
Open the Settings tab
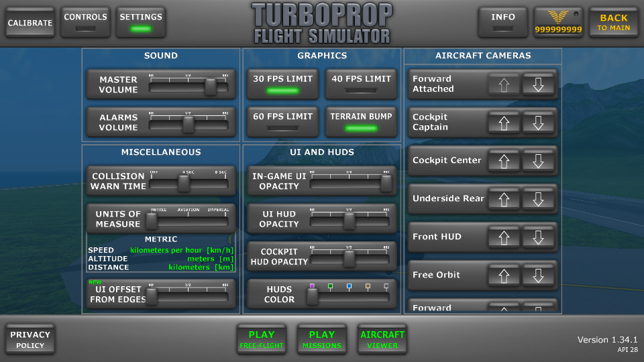[x=141, y=22]
